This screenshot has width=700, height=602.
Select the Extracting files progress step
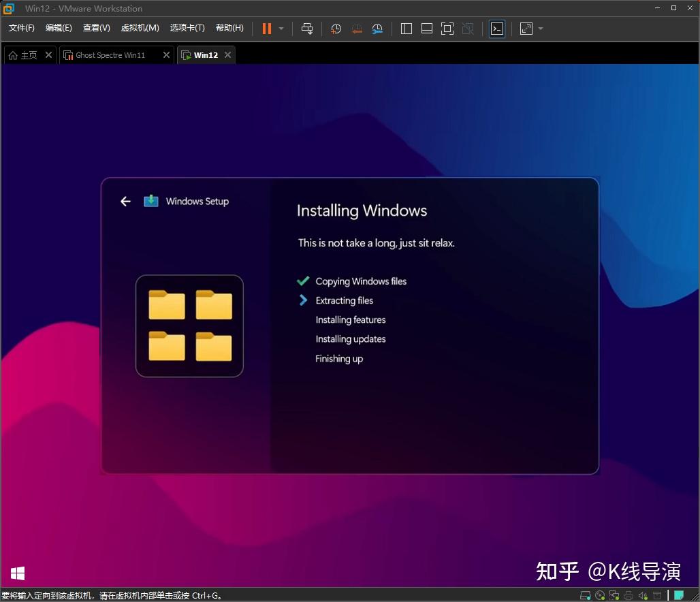(x=344, y=300)
